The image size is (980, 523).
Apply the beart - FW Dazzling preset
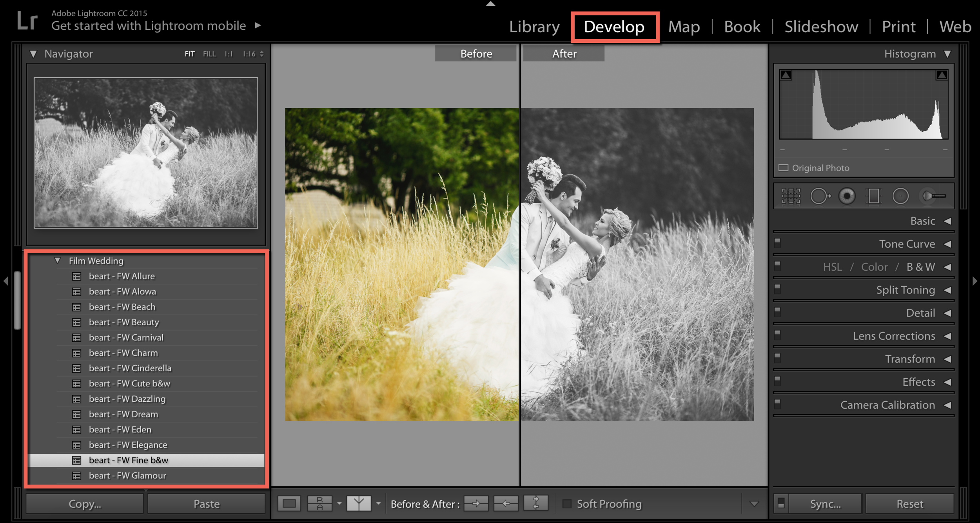click(x=127, y=399)
